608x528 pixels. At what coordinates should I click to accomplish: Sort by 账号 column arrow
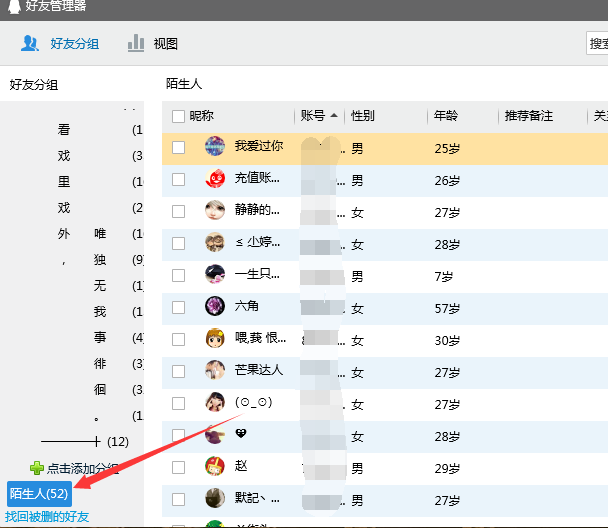[334, 115]
